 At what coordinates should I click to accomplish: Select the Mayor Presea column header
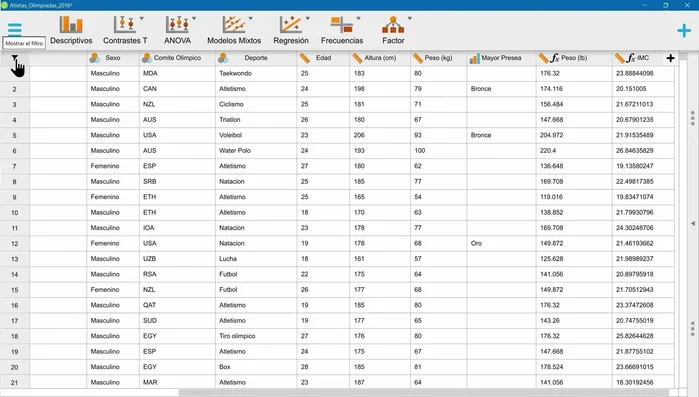501,58
